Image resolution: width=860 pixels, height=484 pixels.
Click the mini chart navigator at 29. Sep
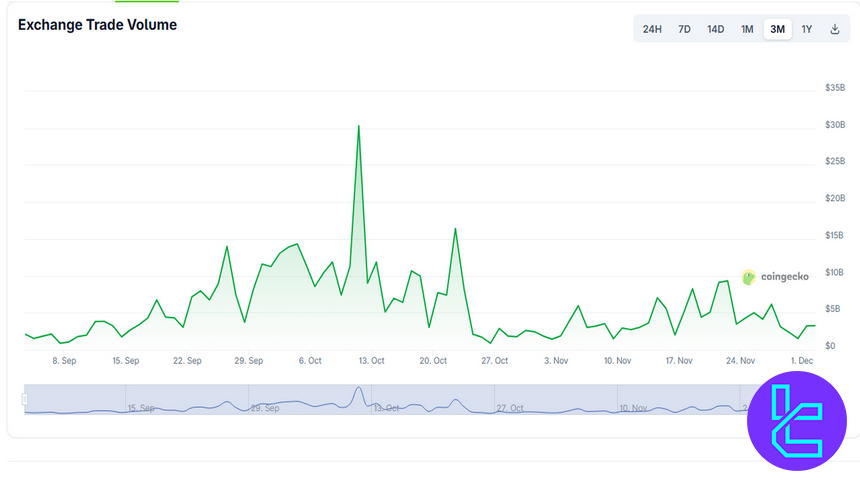(x=265, y=408)
